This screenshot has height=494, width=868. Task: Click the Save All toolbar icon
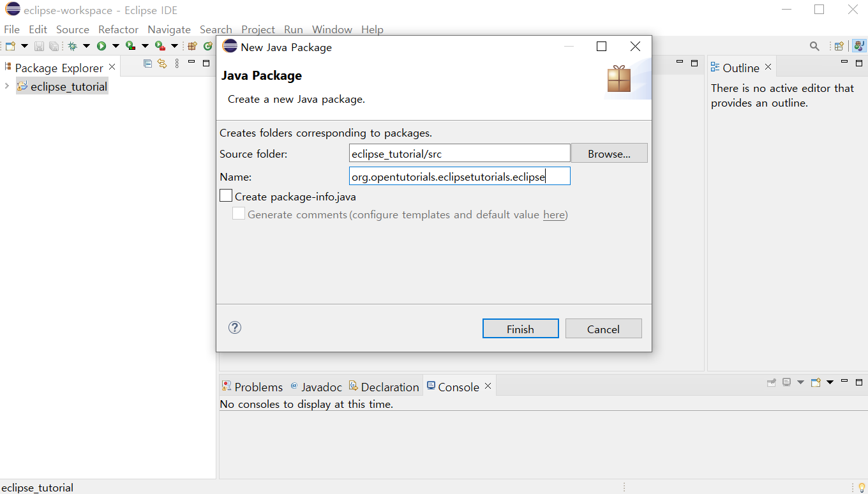click(x=54, y=46)
